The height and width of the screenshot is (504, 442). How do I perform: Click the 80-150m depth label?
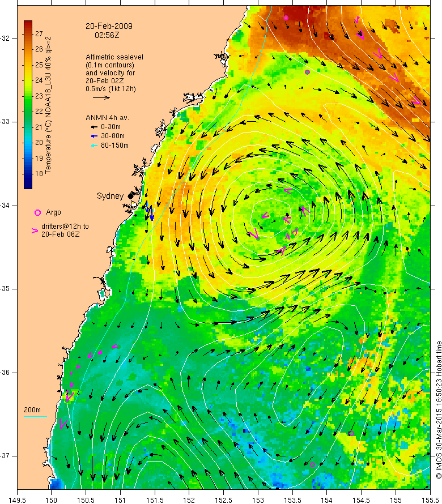[114, 146]
